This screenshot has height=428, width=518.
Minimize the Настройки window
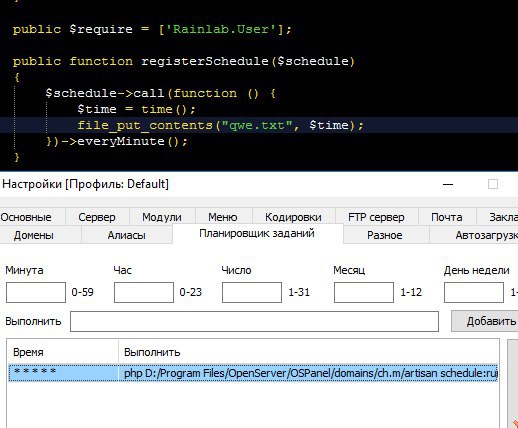448,184
